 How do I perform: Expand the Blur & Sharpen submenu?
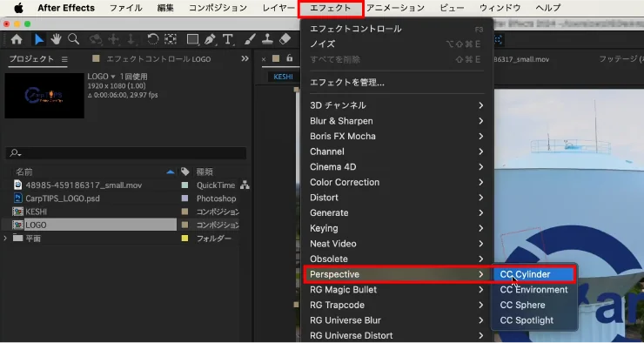397,121
